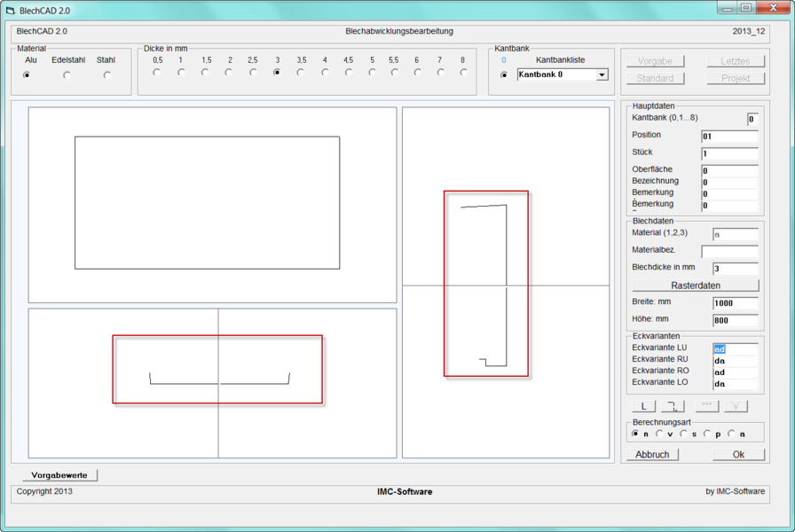
Task: Click the 'Copyright 2013' footer text
Action: (x=44, y=491)
